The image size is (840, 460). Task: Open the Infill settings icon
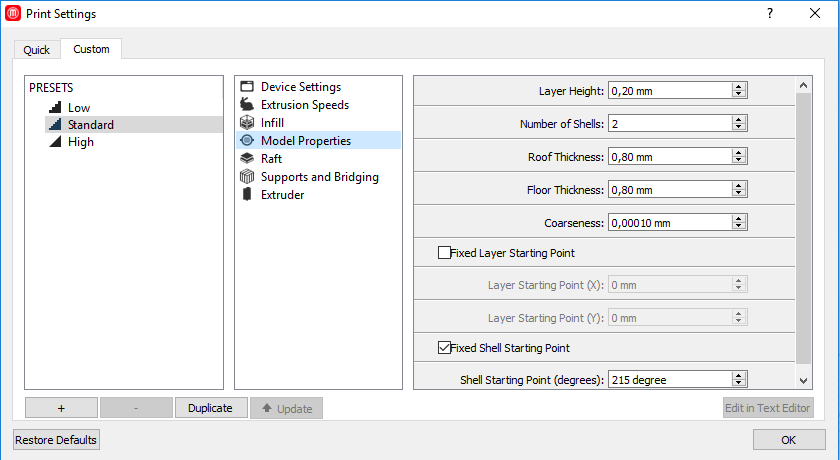click(x=247, y=123)
